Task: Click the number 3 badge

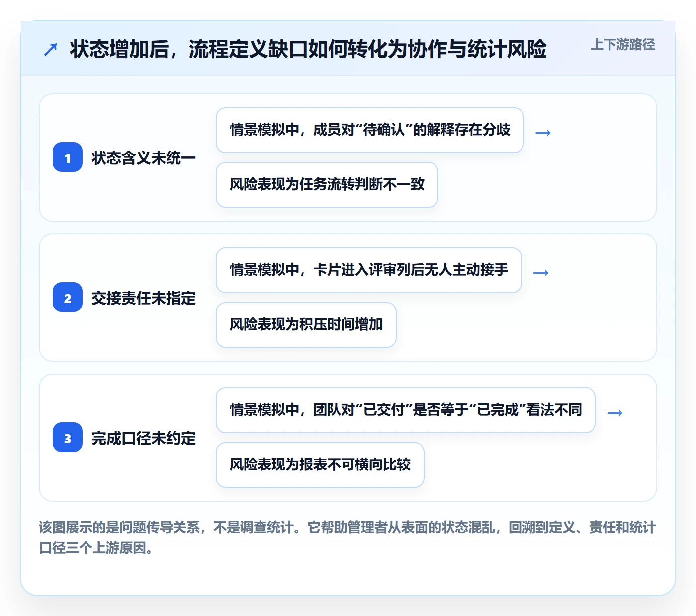Action: (68, 438)
